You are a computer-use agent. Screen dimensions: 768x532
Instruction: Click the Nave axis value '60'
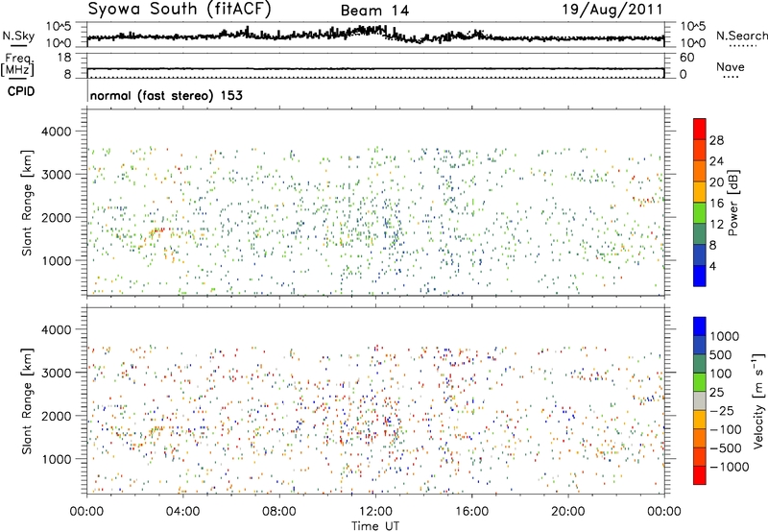[x=686, y=58]
